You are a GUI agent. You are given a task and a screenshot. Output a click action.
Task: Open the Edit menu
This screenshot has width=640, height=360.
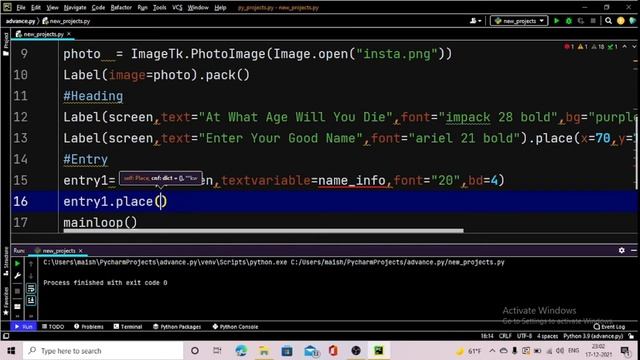coord(36,7)
